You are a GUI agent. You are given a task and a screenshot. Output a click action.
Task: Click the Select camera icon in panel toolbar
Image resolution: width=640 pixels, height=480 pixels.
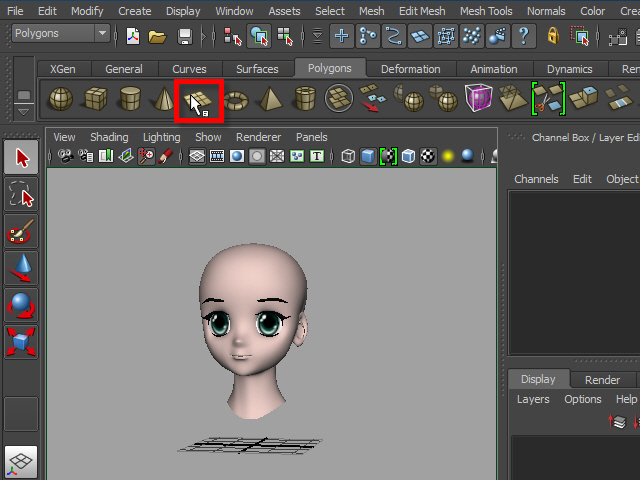(x=65, y=156)
